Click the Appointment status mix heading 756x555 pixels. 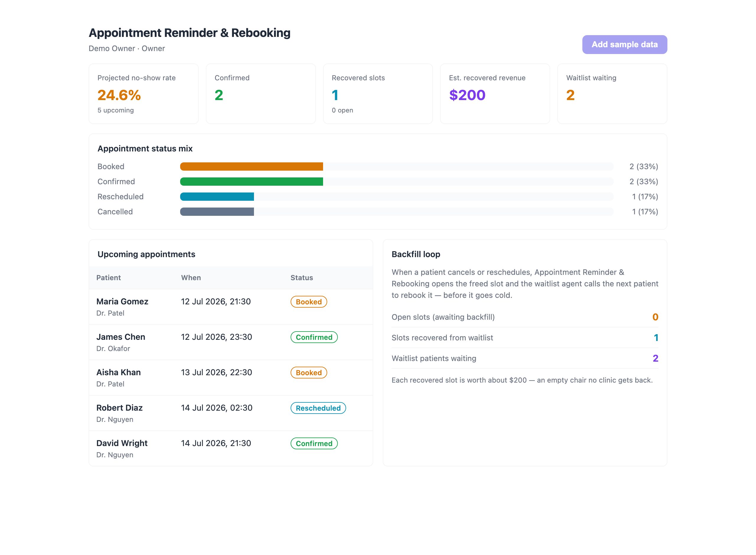click(145, 148)
